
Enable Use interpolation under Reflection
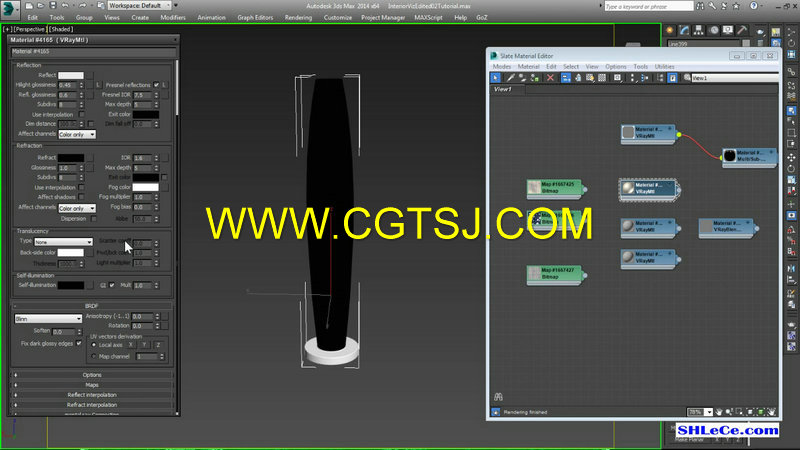click(82, 114)
